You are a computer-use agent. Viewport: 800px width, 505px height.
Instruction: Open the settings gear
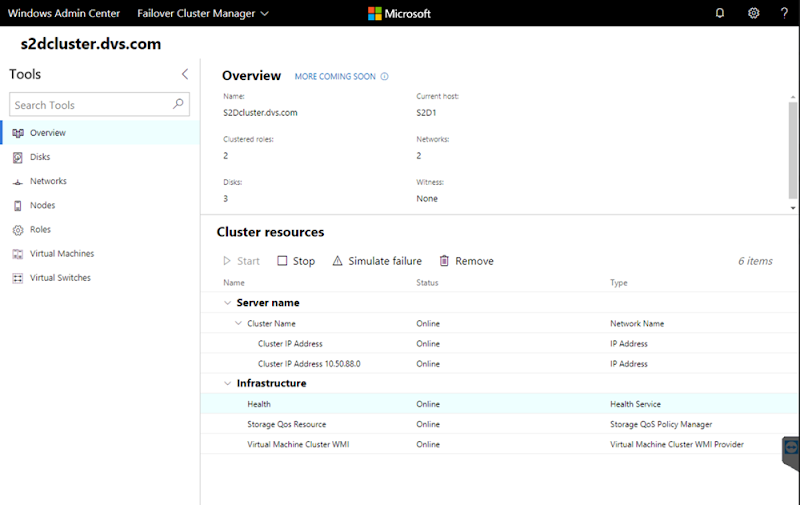pos(754,13)
